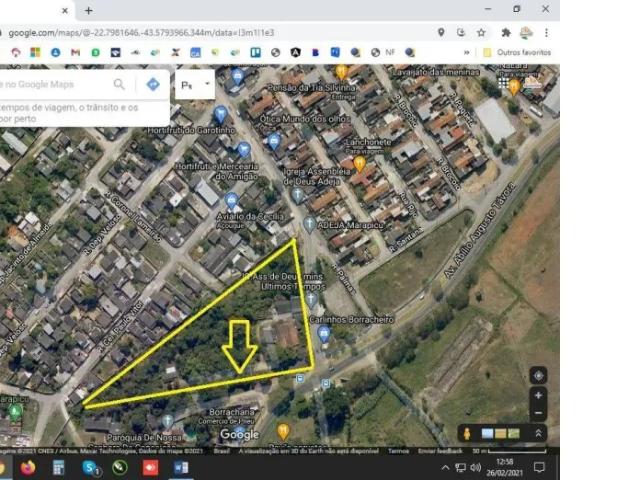Toggle the green terrain layer thumbnail
Image resolution: width=640 pixels, height=480 pixels.
pyautogui.click(x=514, y=433)
